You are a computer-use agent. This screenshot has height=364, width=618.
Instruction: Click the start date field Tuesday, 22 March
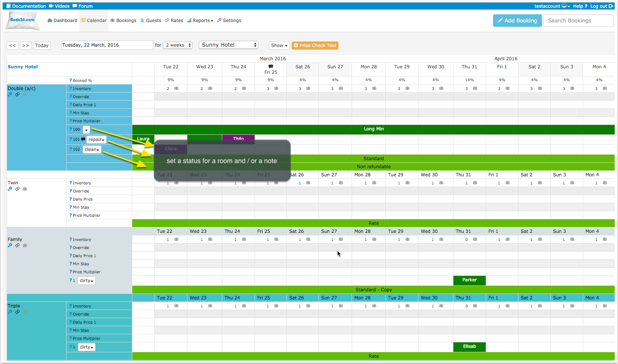(107, 45)
